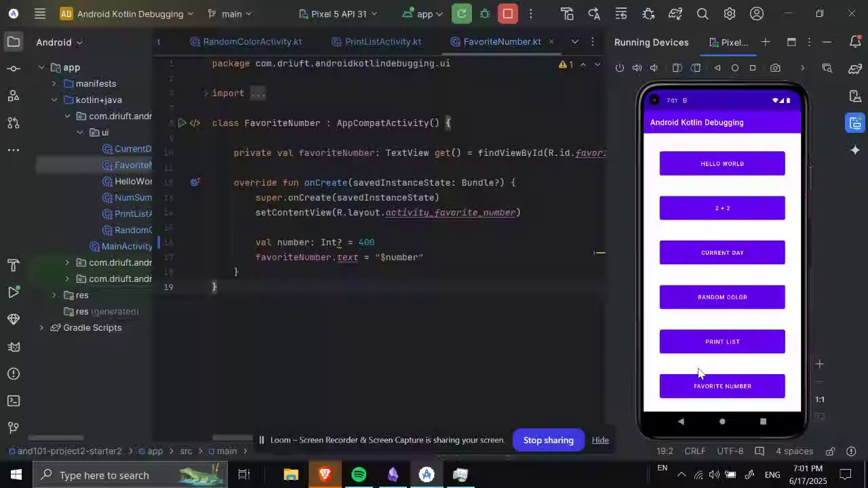Image resolution: width=868 pixels, height=488 pixels.
Task: Collapse the app module node
Action: pyautogui.click(x=41, y=67)
